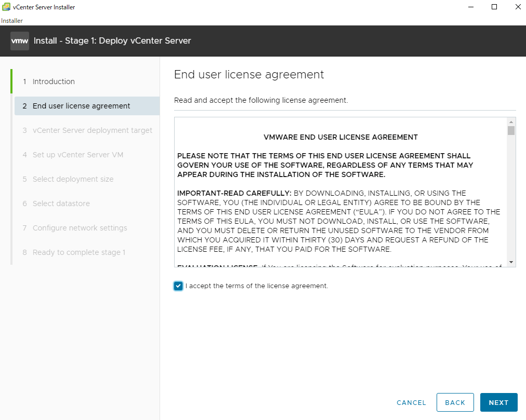
Task: Uncheck the accept license terms checkbox
Action: pyautogui.click(x=178, y=286)
